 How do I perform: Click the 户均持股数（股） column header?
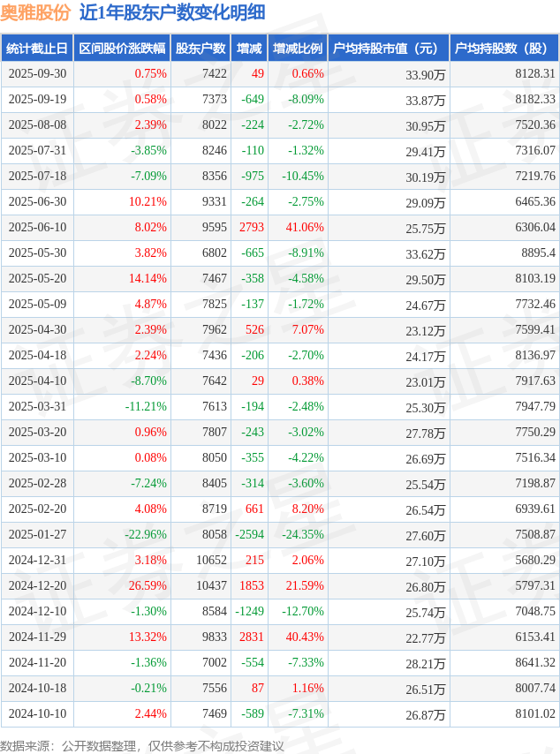tap(504, 49)
